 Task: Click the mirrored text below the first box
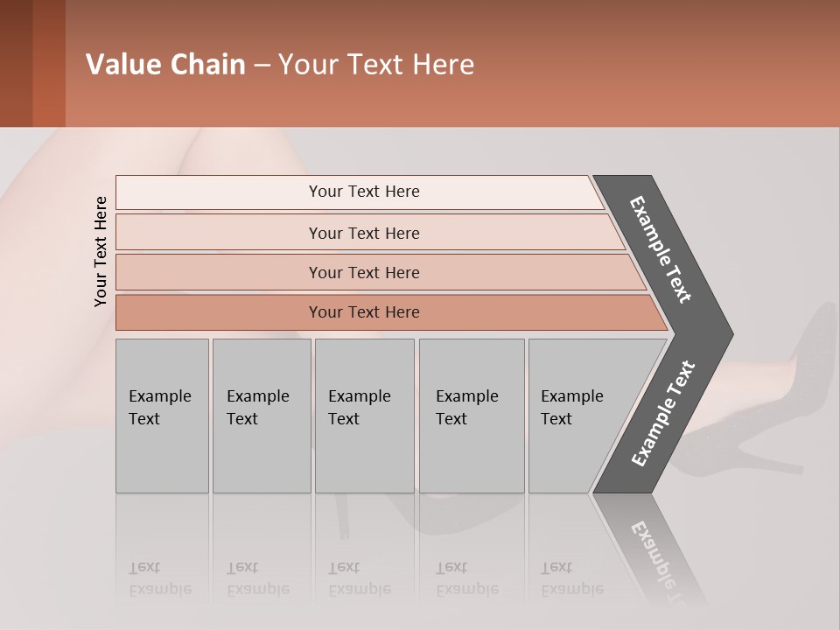coord(160,578)
